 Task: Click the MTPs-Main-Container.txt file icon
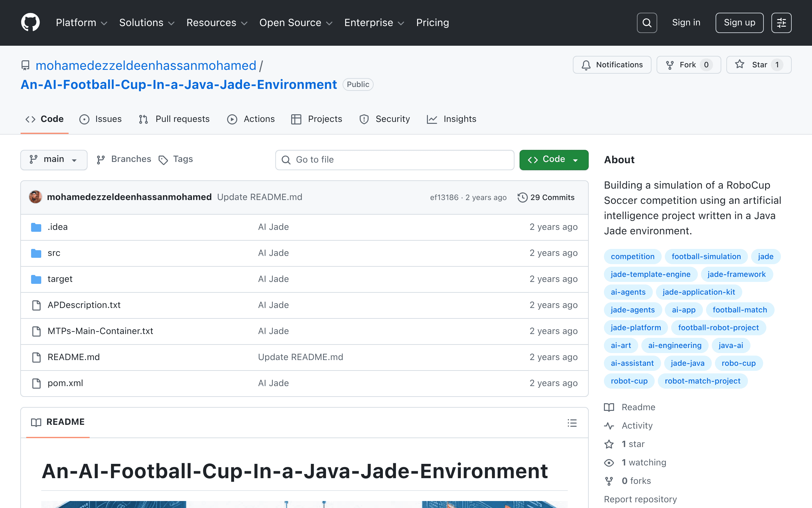(36, 331)
